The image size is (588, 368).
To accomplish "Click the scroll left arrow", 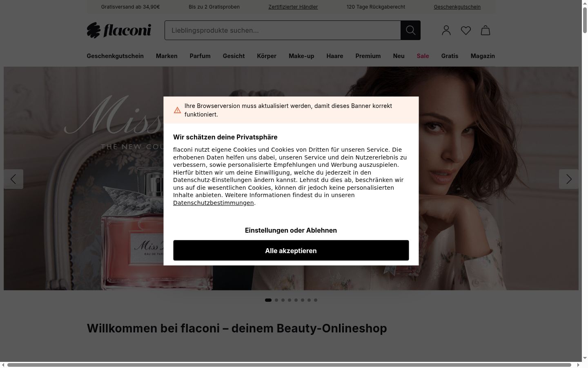I will (3, 365).
